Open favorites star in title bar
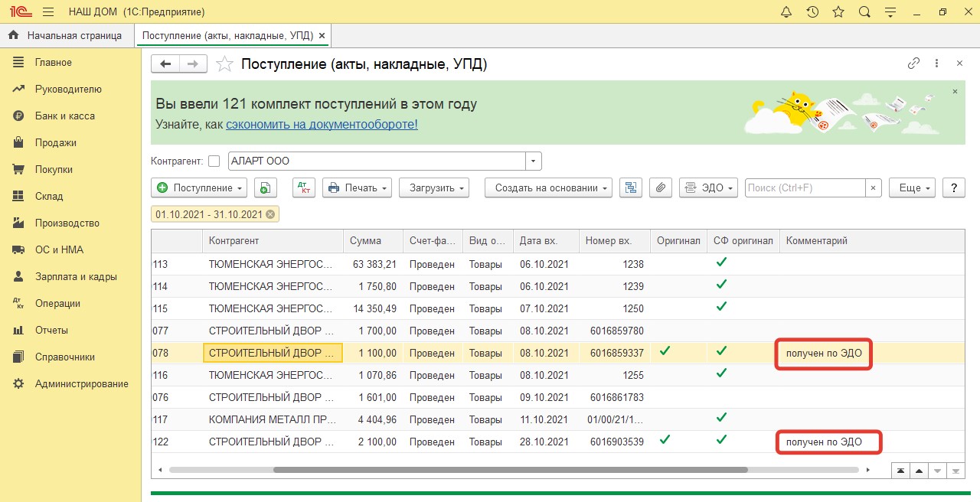This screenshot has height=502, width=980. 838,12
